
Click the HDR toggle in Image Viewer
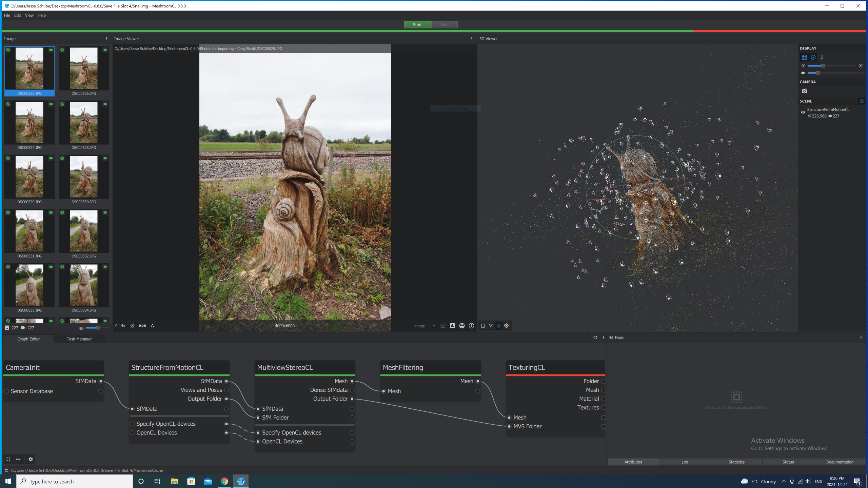[142, 326]
